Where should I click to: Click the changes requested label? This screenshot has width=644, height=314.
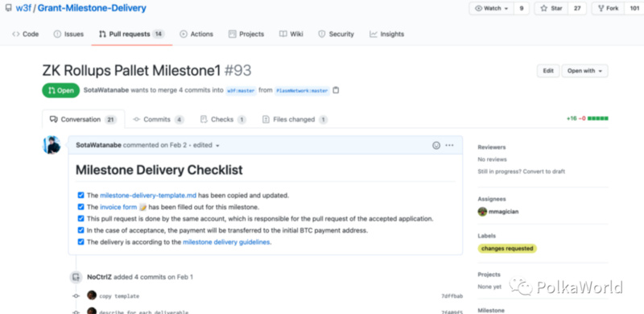[x=507, y=248]
